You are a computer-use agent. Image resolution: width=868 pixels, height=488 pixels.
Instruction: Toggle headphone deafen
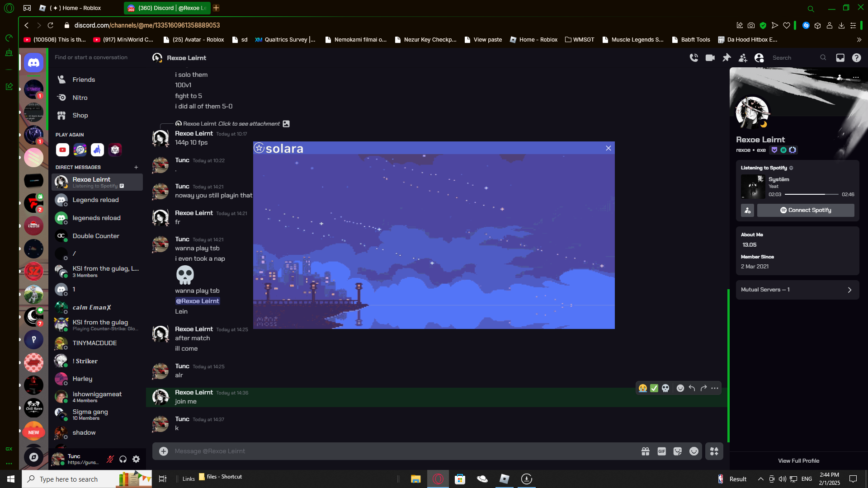pos(123,459)
